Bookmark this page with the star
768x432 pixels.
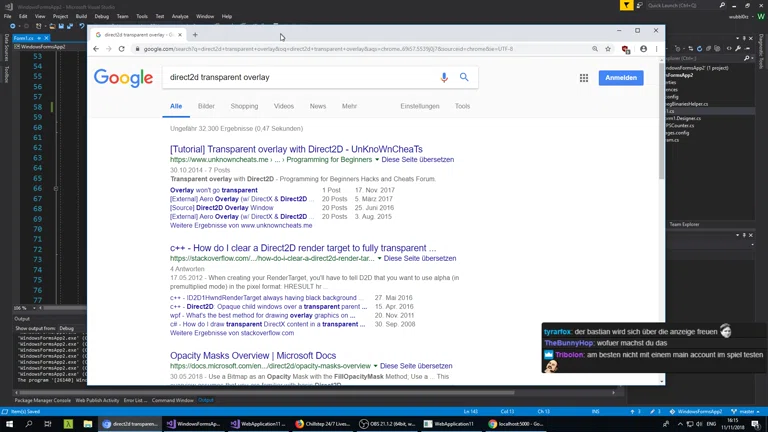(608, 49)
